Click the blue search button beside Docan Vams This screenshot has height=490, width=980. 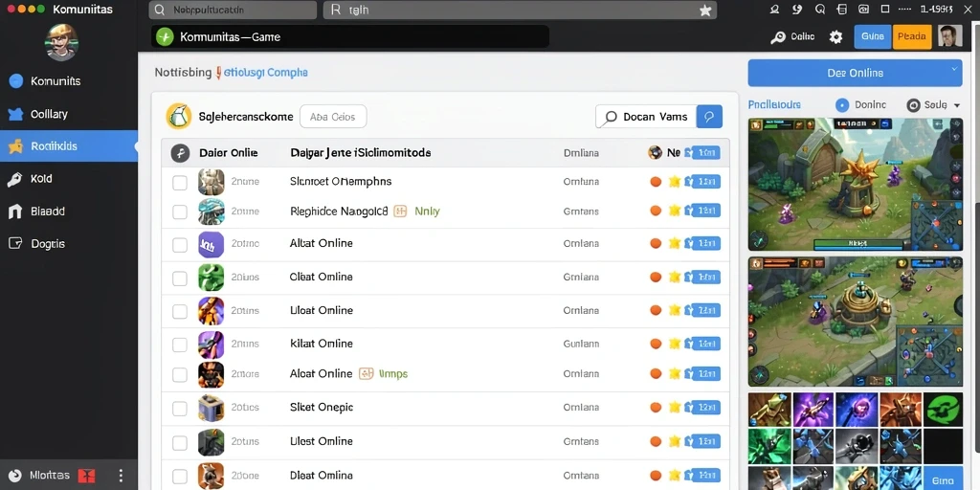coord(709,116)
